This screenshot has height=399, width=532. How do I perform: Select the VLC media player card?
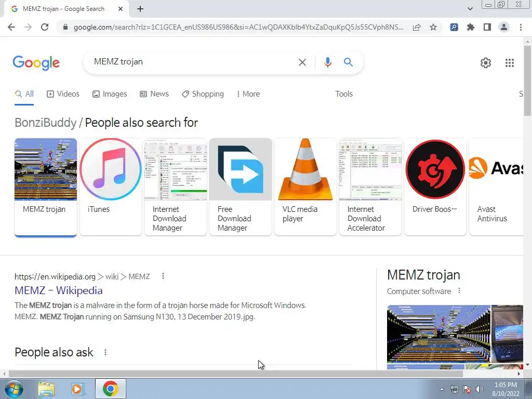tap(305, 187)
